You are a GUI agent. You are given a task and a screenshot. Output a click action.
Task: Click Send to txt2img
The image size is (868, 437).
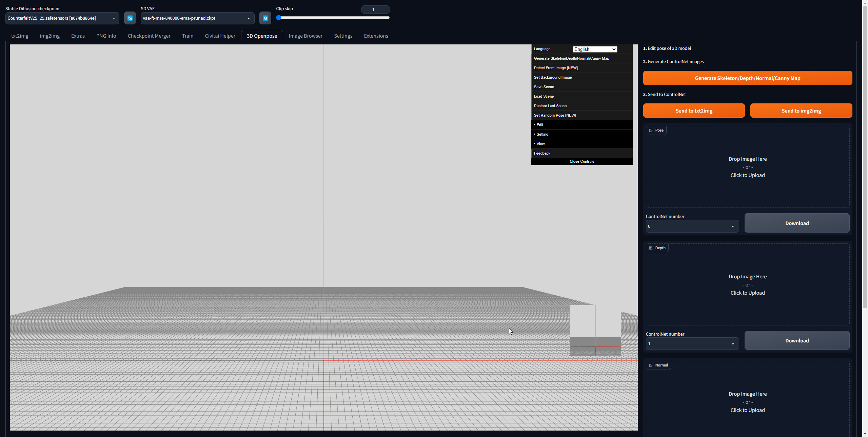[693, 111]
